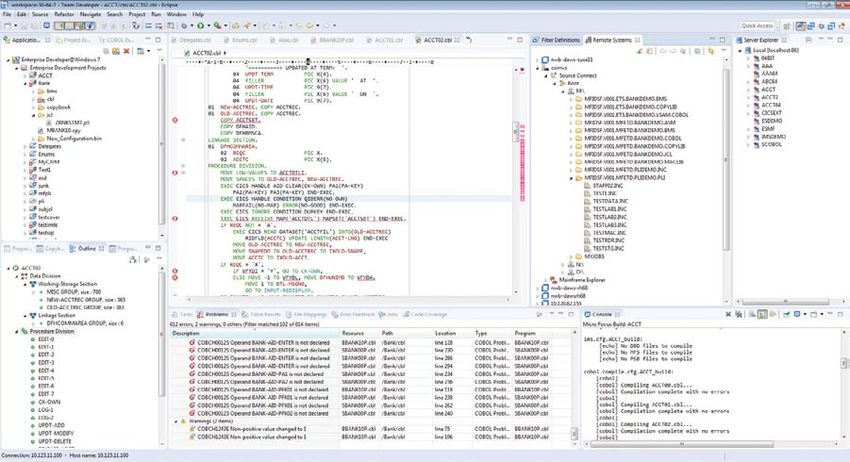This screenshot has width=850, height=462.
Task: Switch to the Filter Definitions tab
Action: pos(557,40)
